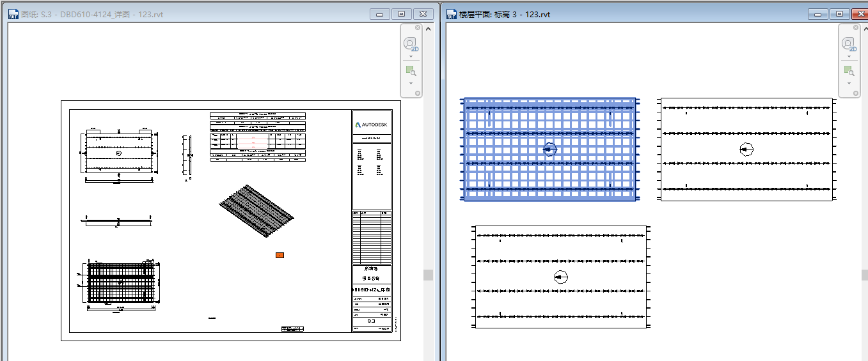Maximize the sheet S.3 view window
Screen dimensions: 868x361
click(401, 13)
